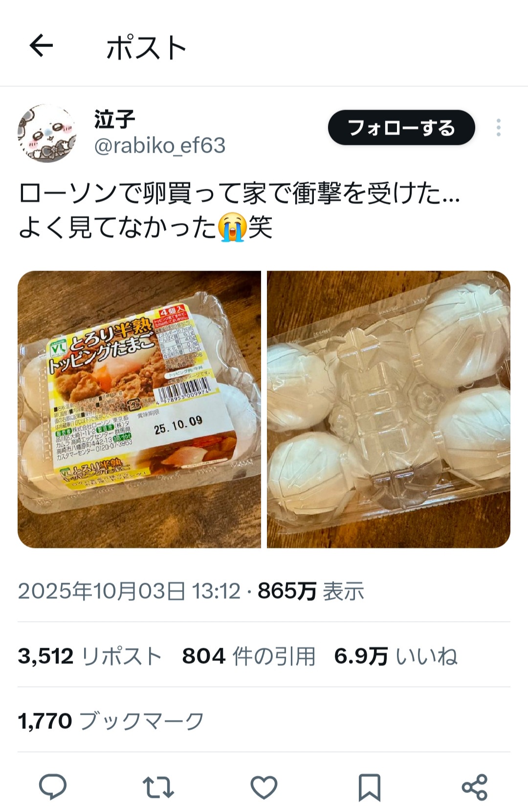Go back using the left arrow
The width and height of the screenshot is (528, 812).
click(41, 46)
